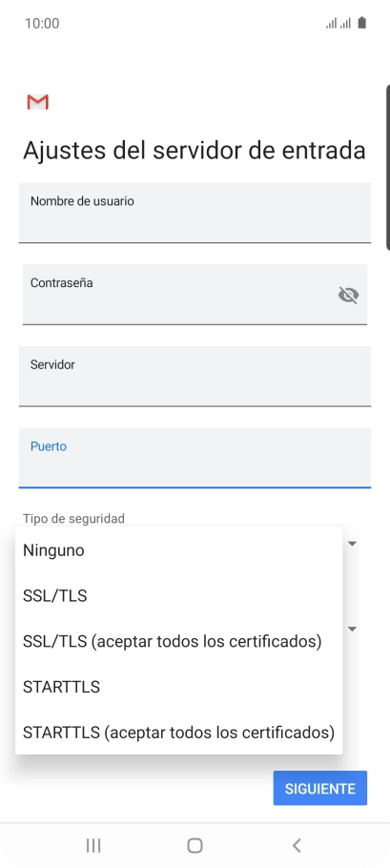Image resolution: width=390 pixels, height=868 pixels.
Task: Click the SIGUIENTE button
Action: coord(319,788)
